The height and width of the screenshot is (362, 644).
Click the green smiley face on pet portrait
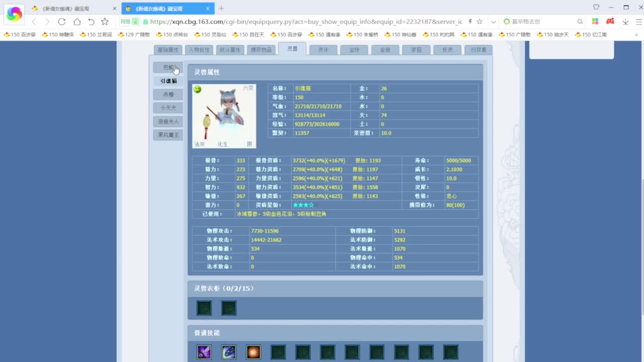[x=197, y=89]
